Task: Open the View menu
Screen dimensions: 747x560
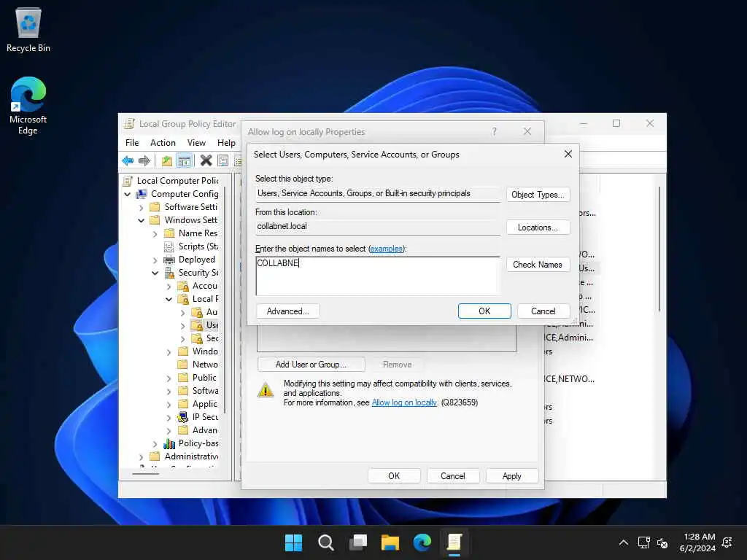Action: coord(196,142)
